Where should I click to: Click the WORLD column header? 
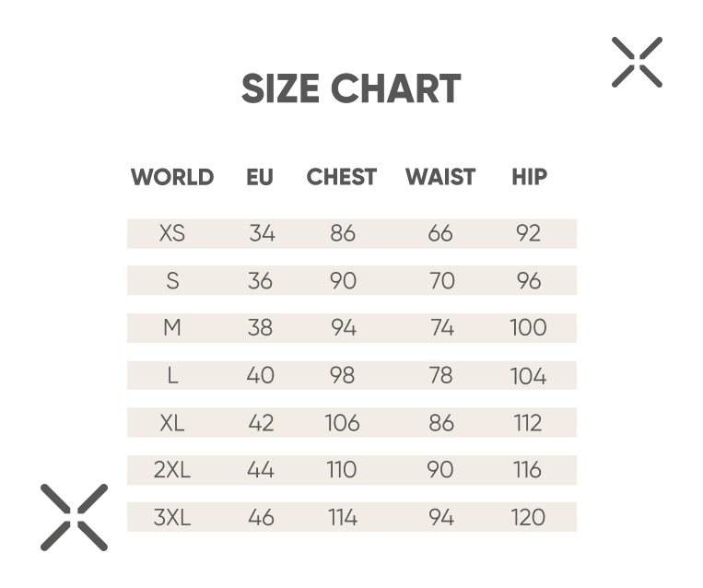click(x=172, y=177)
